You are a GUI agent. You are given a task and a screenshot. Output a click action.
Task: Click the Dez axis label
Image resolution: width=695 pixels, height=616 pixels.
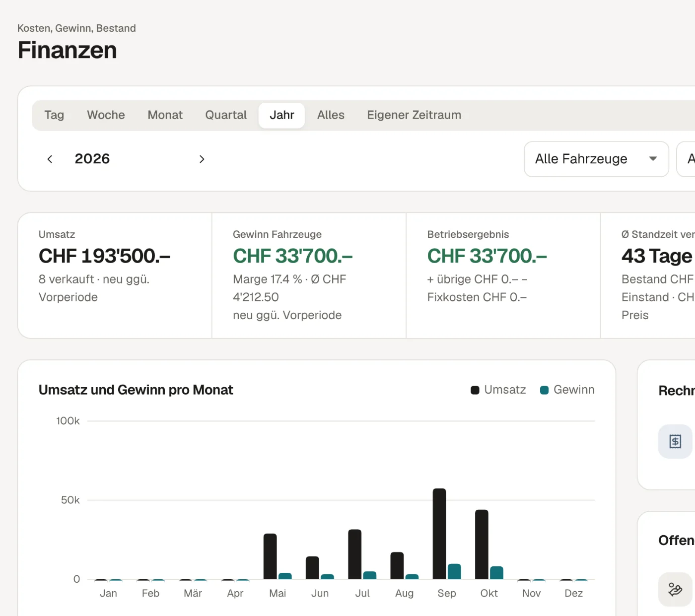pos(573,593)
